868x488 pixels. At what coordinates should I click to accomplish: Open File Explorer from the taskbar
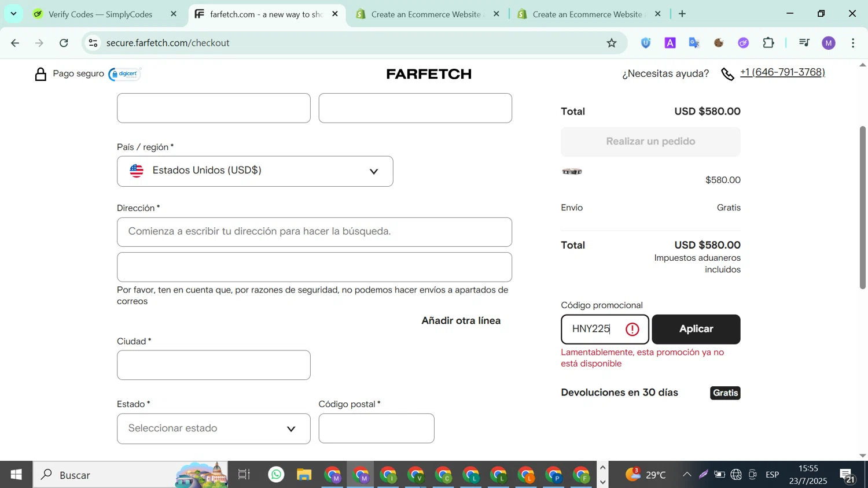(304, 475)
